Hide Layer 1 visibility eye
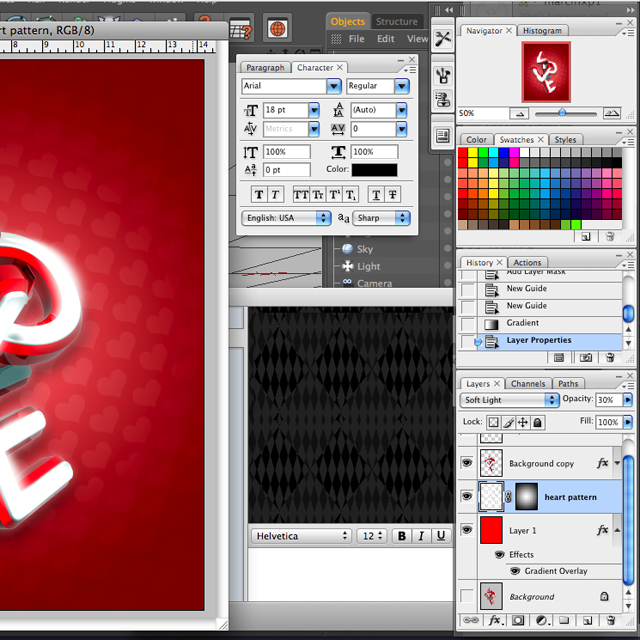This screenshot has height=640, width=640. click(x=467, y=530)
